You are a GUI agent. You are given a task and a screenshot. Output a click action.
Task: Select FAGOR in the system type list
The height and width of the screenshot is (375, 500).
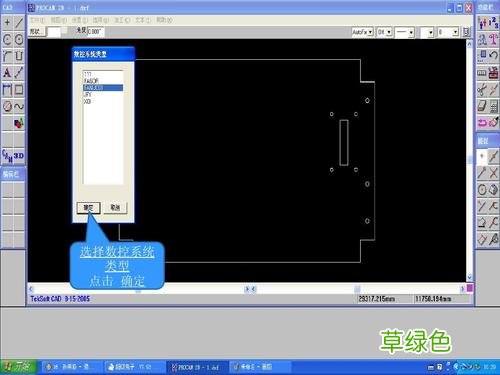[103, 81]
